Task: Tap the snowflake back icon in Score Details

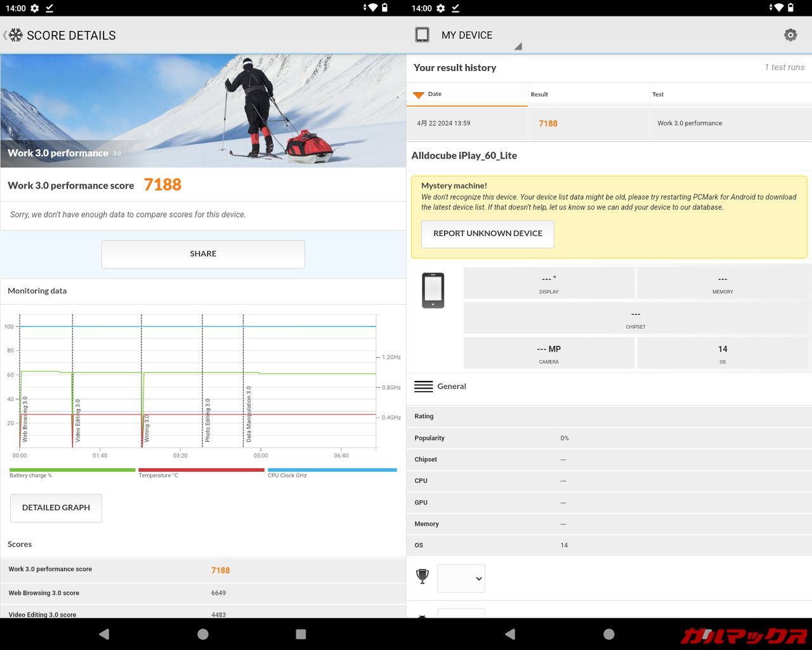Action: [x=15, y=35]
